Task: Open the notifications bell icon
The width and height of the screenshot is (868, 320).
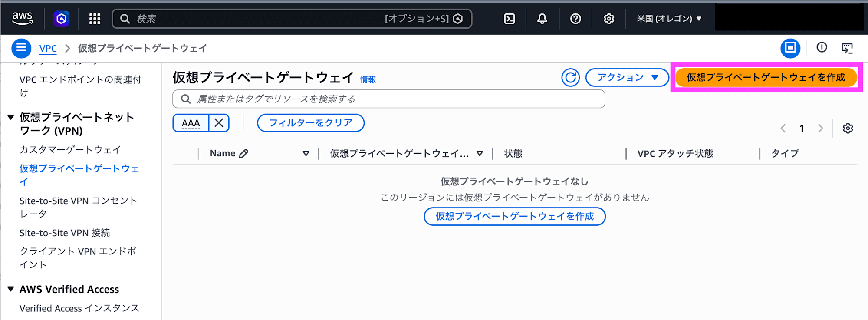Action: pos(542,19)
